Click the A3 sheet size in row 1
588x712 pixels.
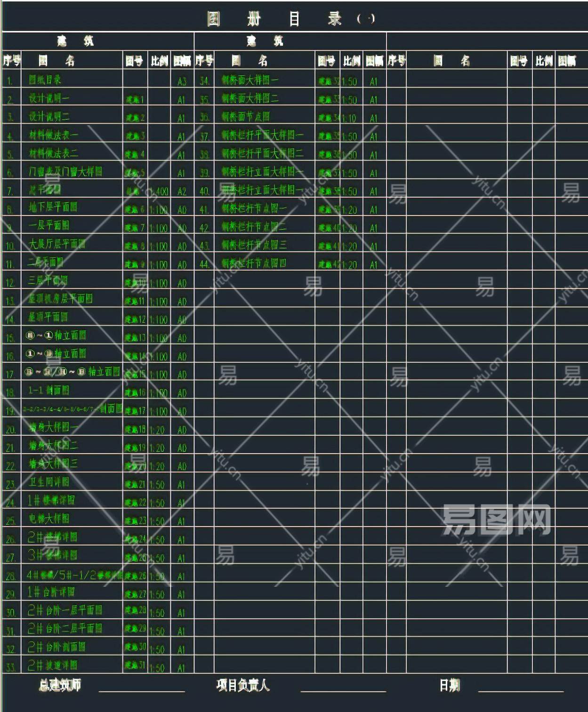pyautogui.click(x=182, y=81)
